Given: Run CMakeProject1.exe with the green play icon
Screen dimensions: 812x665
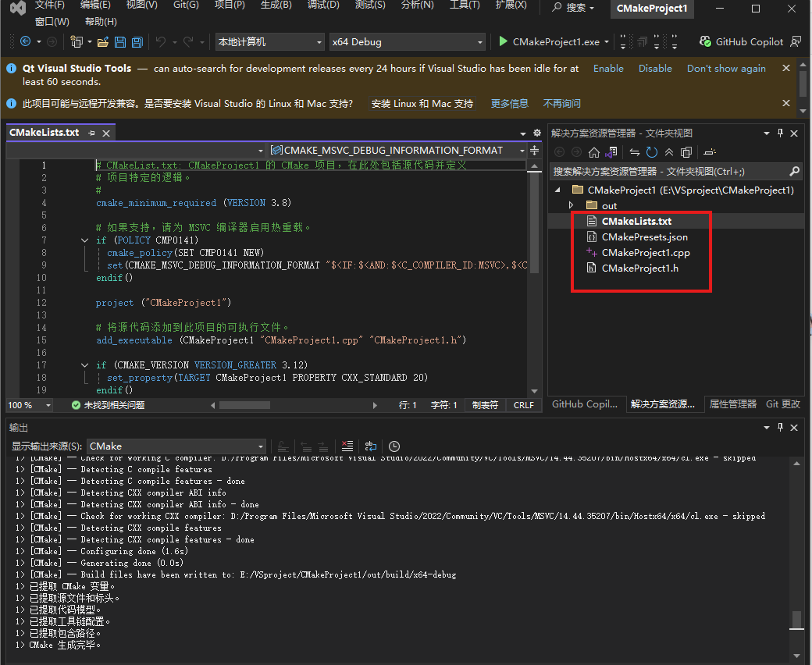Looking at the screenshot, I should pos(503,41).
